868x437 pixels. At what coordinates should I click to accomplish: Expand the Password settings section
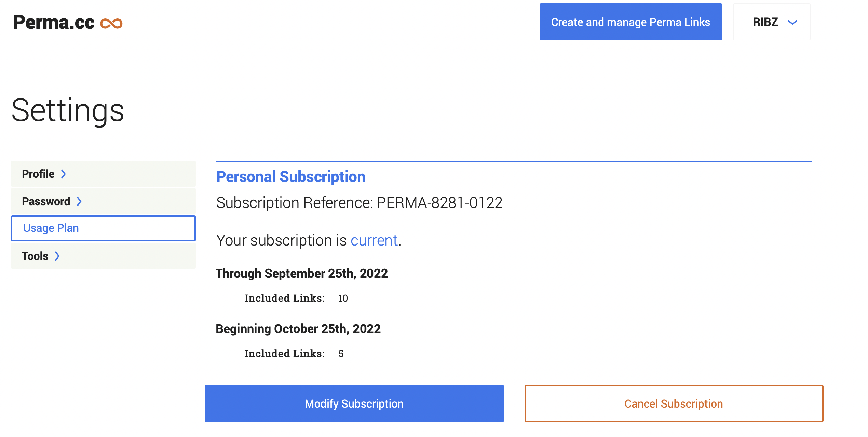coord(46,201)
